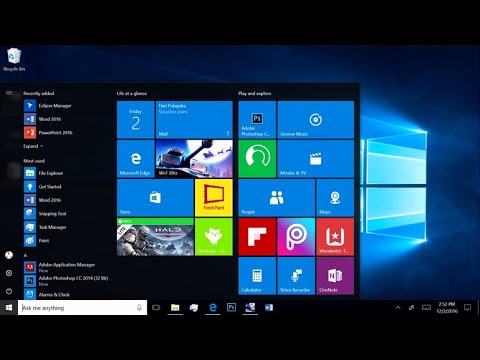Launch the PicsArt tile

[296, 237]
